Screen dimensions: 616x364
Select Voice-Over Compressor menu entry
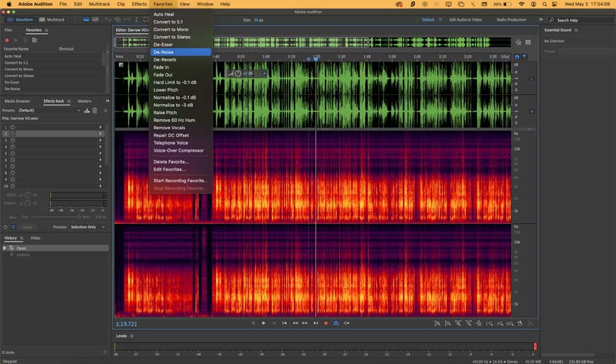(178, 150)
